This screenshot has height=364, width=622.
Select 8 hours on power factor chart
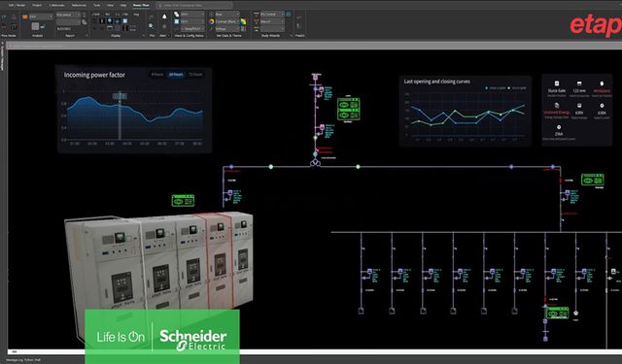coord(157,74)
